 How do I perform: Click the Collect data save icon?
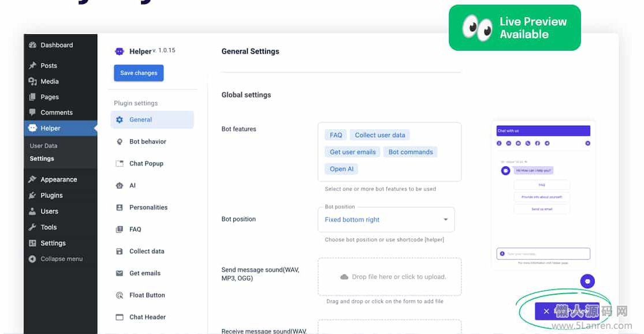click(120, 251)
